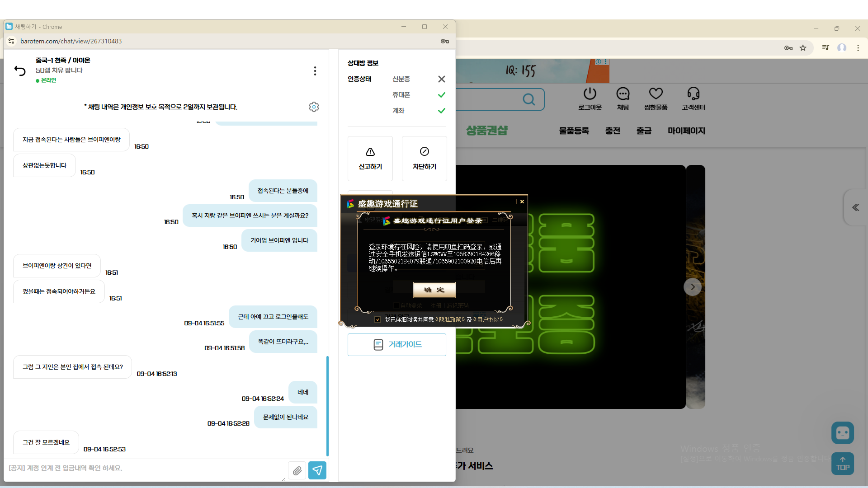Click the 차단하기 block button
Viewport: 868px width, 488px height.
click(x=424, y=159)
